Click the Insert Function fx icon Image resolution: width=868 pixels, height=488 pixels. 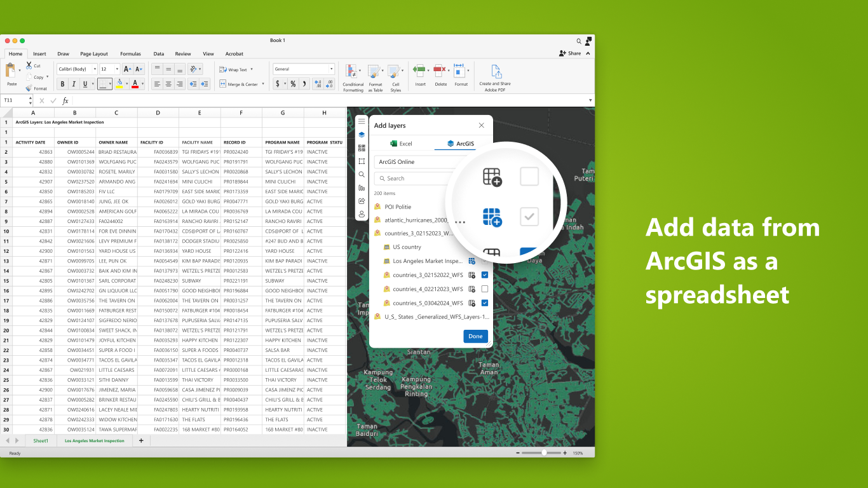tap(65, 100)
